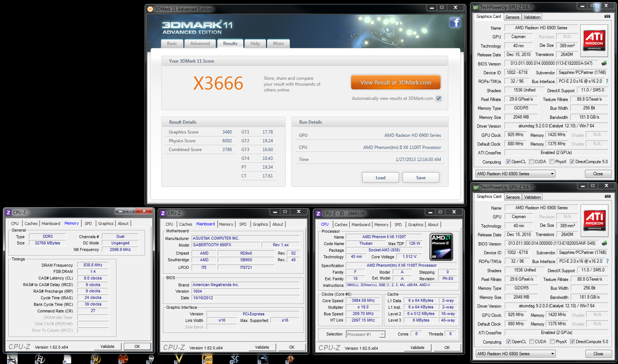Click Memory Size 2048 MB in lower GPU-Z
Image resolution: width=618 pixels, height=364 pixels.
tap(521, 297)
